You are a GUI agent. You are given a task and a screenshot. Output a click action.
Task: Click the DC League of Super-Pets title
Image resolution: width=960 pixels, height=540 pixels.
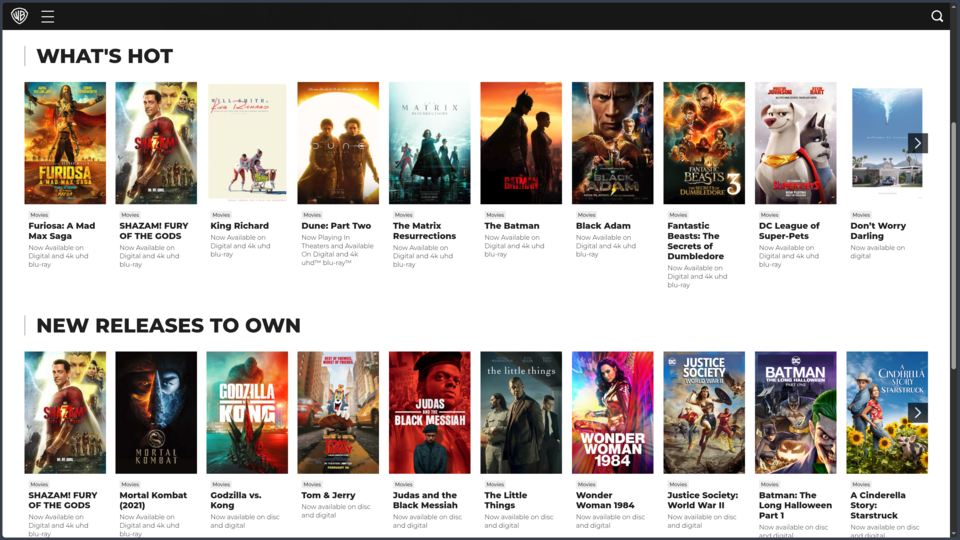(x=789, y=231)
